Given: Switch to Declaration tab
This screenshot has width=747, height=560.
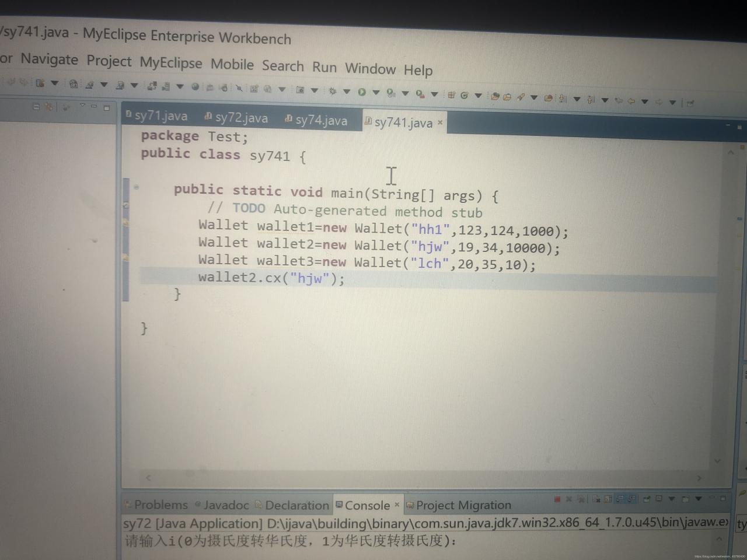Looking at the screenshot, I should pyautogui.click(x=292, y=505).
